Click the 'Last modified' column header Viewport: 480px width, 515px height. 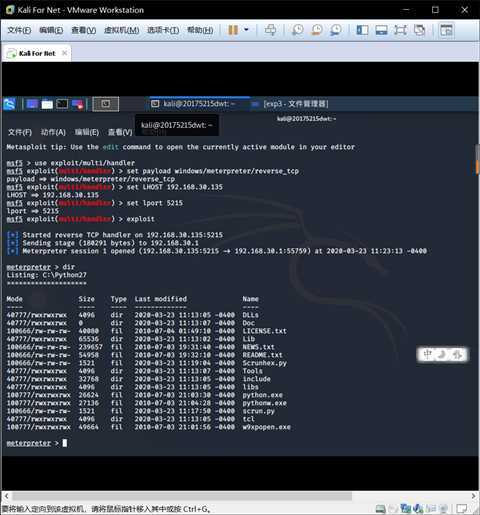pos(161,299)
